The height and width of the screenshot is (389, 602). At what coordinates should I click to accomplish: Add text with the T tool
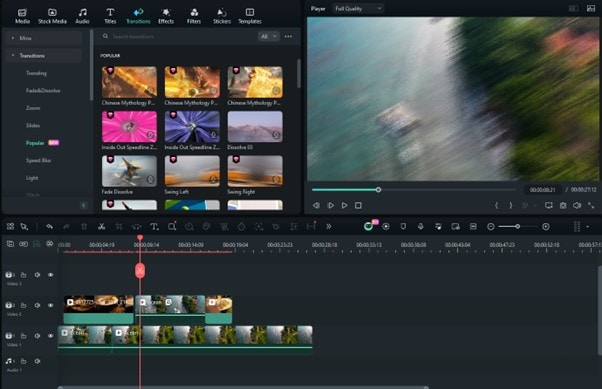click(x=154, y=227)
